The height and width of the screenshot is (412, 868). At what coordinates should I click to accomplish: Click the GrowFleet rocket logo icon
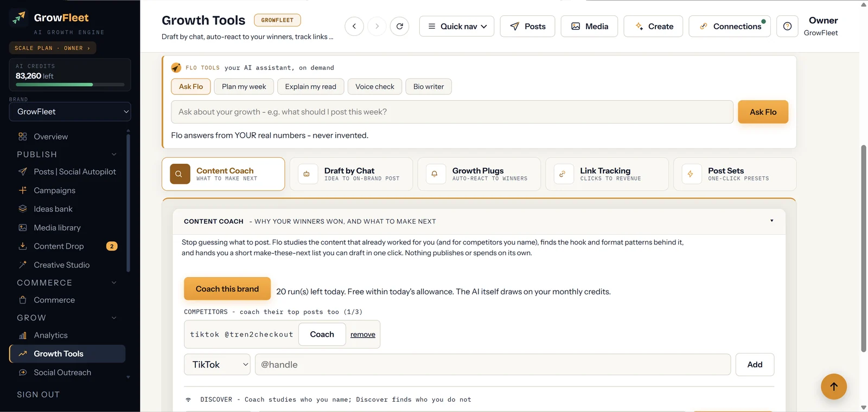click(18, 18)
